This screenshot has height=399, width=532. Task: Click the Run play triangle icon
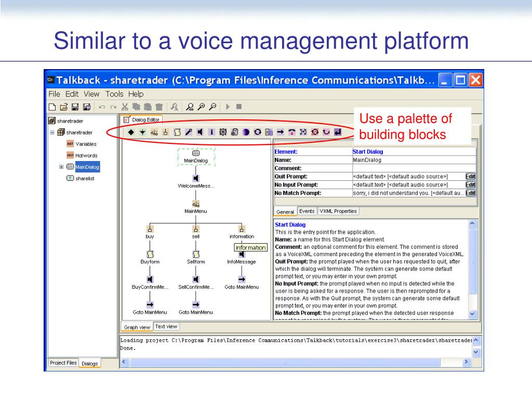tap(228, 107)
